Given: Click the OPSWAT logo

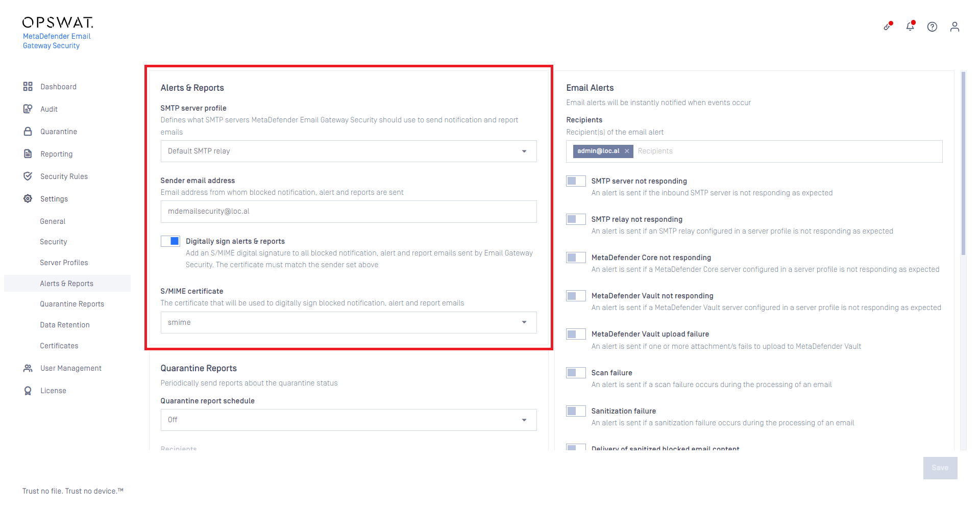Looking at the screenshot, I should coord(58,22).
